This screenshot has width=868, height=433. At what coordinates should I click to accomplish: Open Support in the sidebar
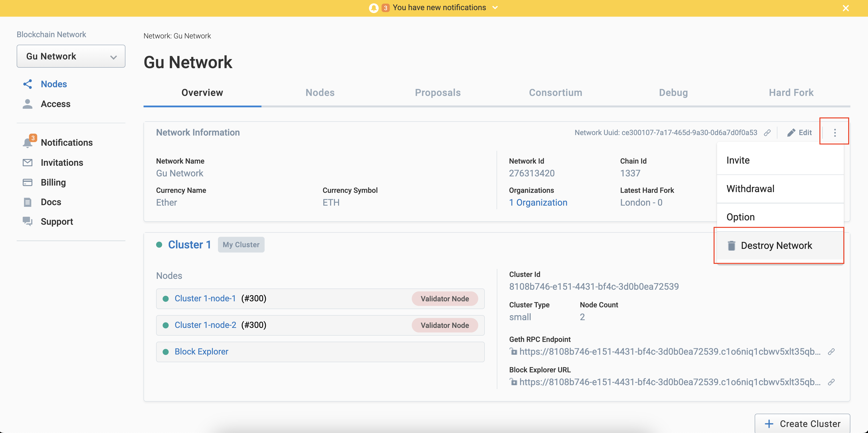(x=57, y=221)
